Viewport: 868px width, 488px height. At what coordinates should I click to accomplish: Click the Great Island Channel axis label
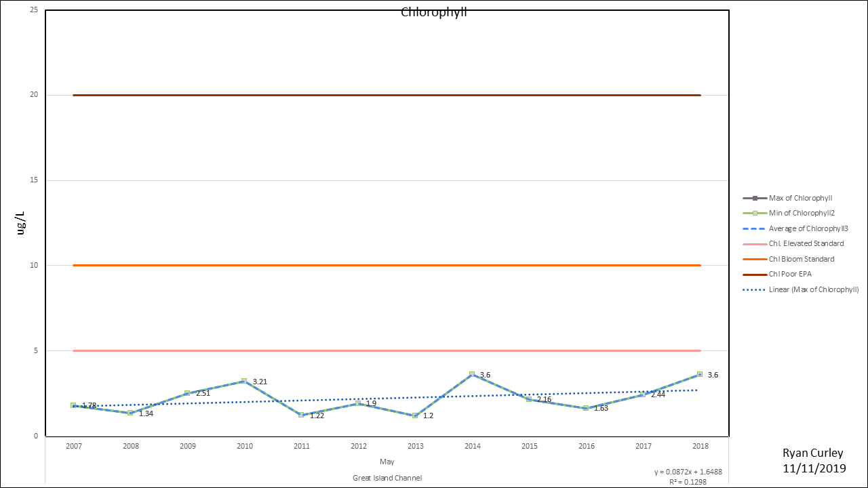(x=387, y=478)
